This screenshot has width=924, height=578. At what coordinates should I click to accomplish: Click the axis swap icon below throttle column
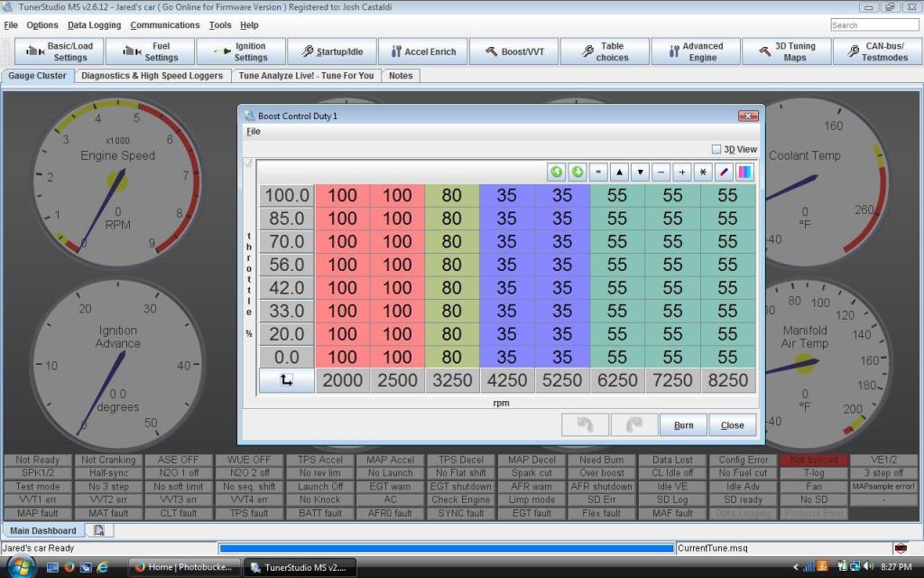pos(286,380)
